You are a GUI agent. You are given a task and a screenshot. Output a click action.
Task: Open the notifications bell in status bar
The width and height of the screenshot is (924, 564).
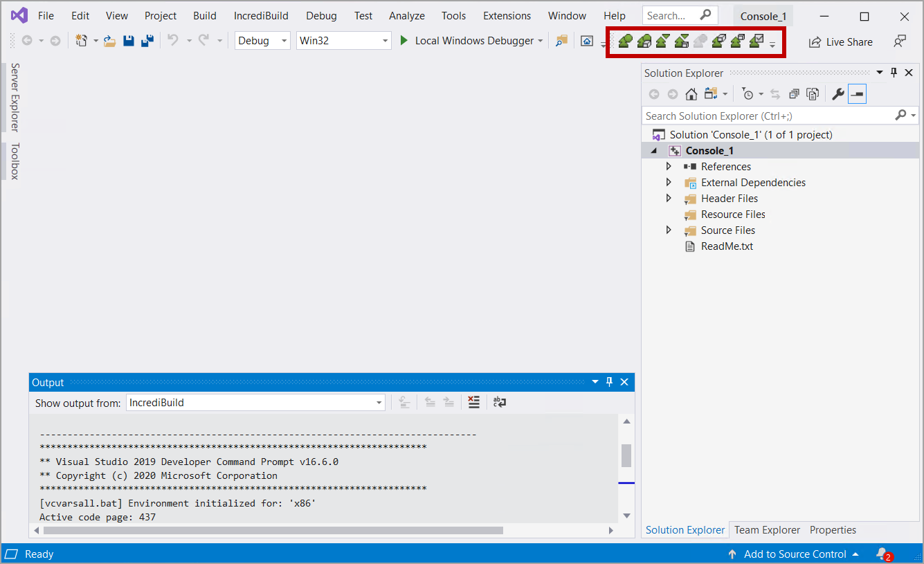point(882,554)
